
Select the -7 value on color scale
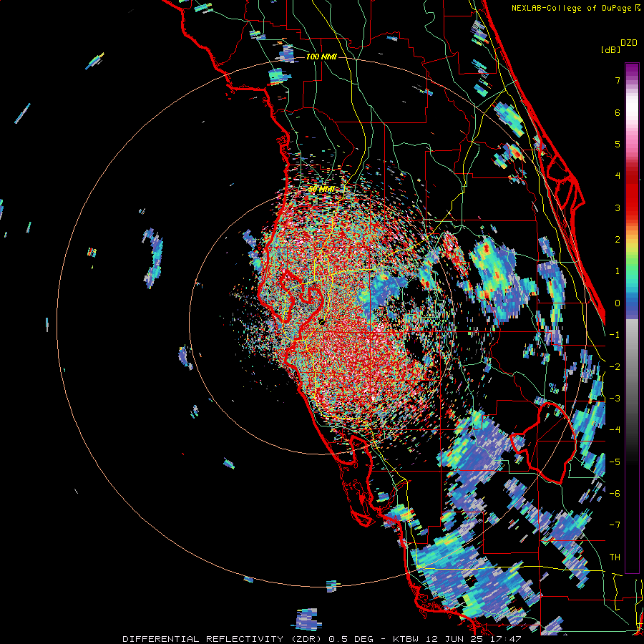[x=615, y=525]
